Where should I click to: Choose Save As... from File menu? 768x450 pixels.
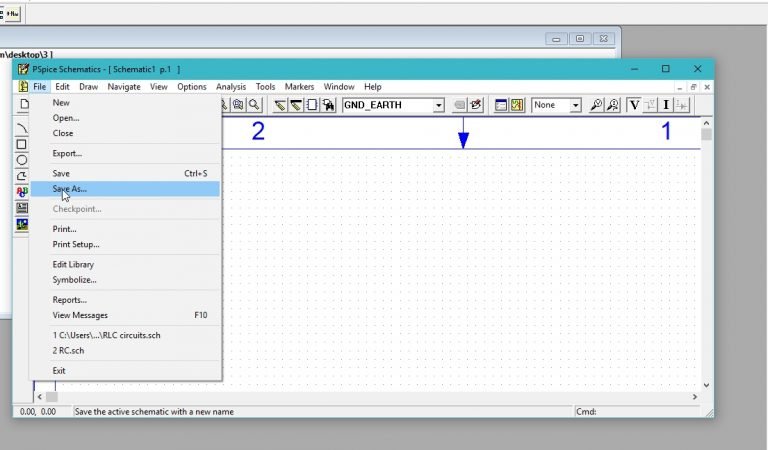click(x=70, y=189)
